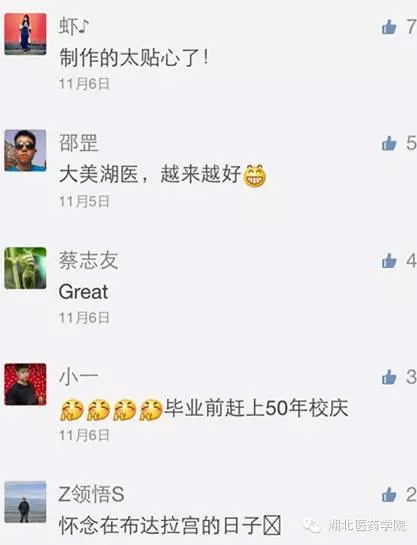Tap the grinning emoji in 邵罡's comment
417x545 pixels.
255,176
